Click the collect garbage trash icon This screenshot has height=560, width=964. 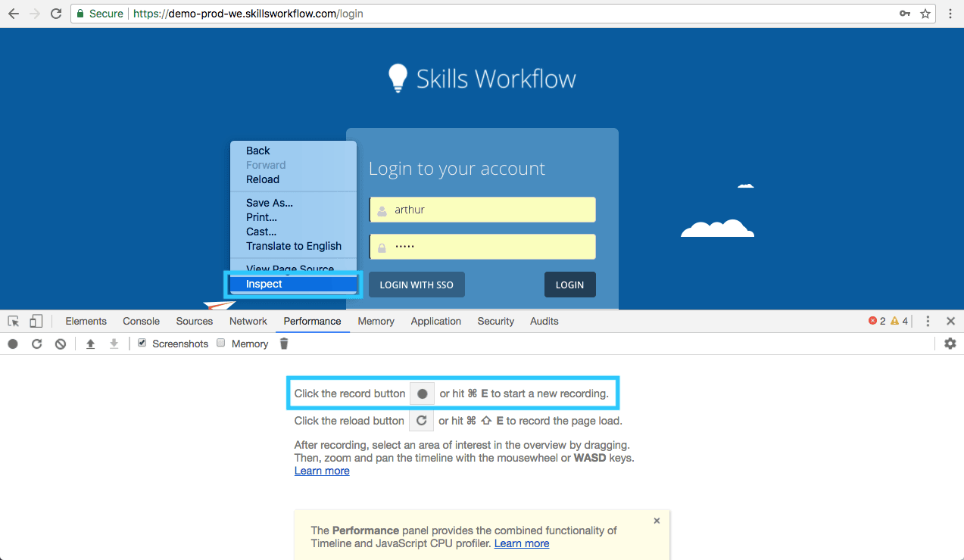click(284, 344)
